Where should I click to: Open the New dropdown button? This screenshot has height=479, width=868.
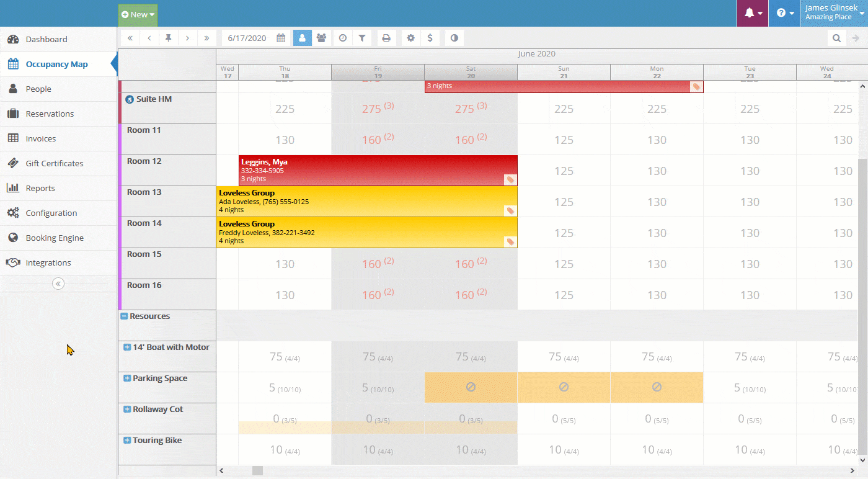pyautogui.click(x=138, y=14)
